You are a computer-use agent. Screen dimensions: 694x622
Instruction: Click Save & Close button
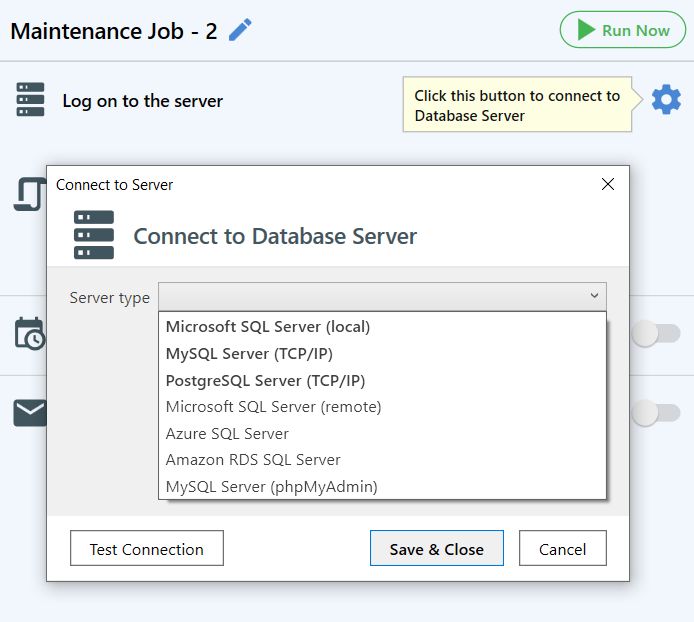point(436,549)
